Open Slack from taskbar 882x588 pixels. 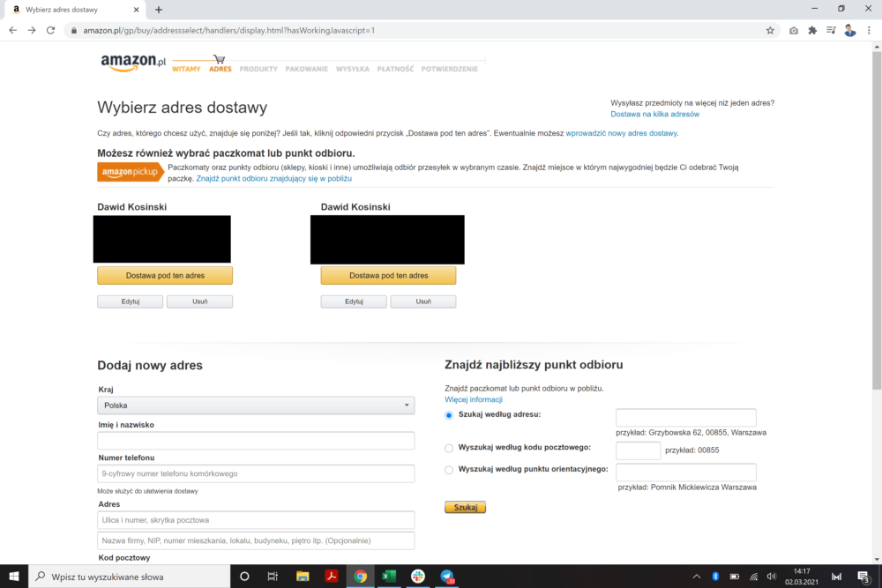pos(418,577)
